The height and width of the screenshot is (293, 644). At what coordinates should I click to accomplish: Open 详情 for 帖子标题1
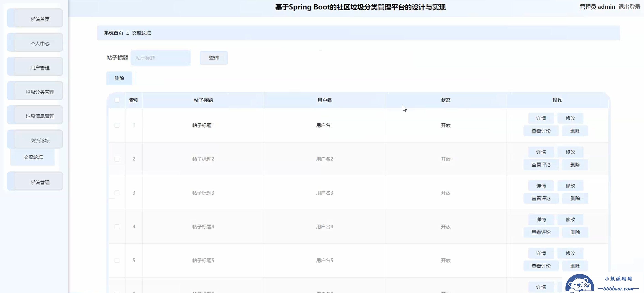pyautogui.click(x=541, y=118)
